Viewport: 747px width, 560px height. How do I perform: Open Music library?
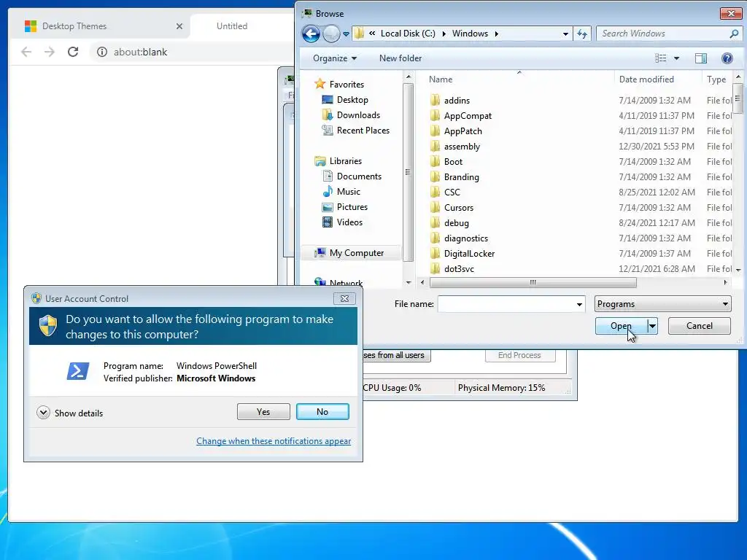(348, 192)
